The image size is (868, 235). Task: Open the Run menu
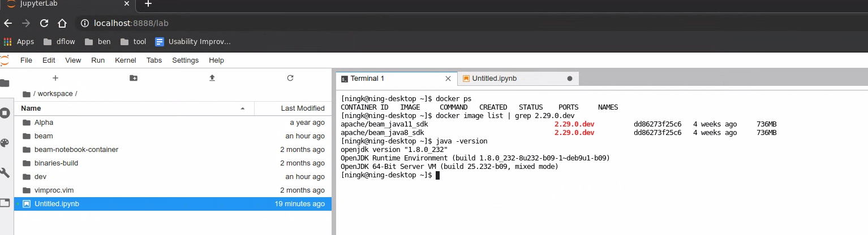pos(98,60)
